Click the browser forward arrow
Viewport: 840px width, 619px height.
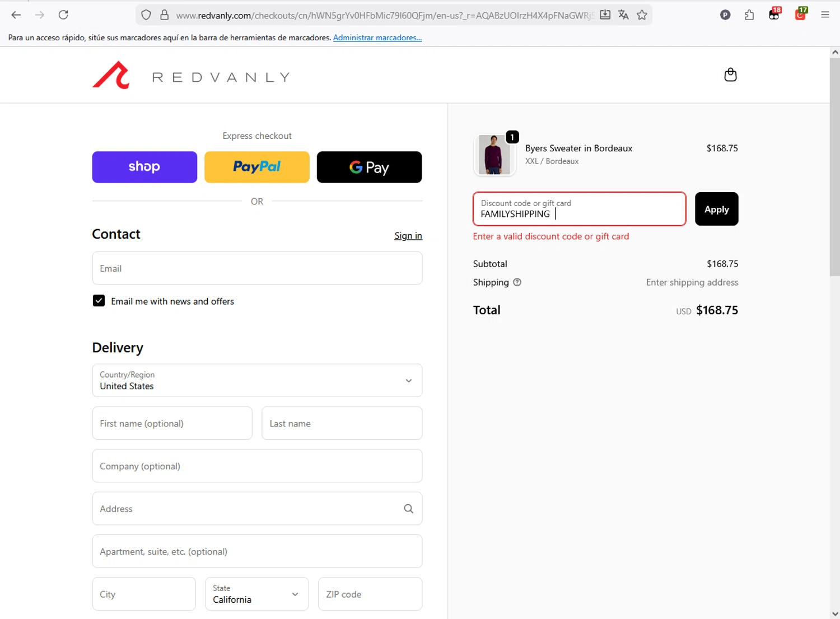coord(40,15)
